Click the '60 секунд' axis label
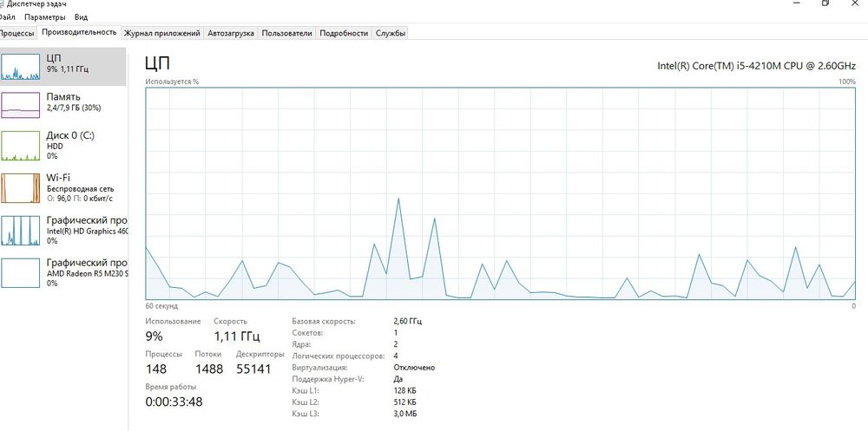The width and height of the screenshot is (868, 431). (161, 305)
